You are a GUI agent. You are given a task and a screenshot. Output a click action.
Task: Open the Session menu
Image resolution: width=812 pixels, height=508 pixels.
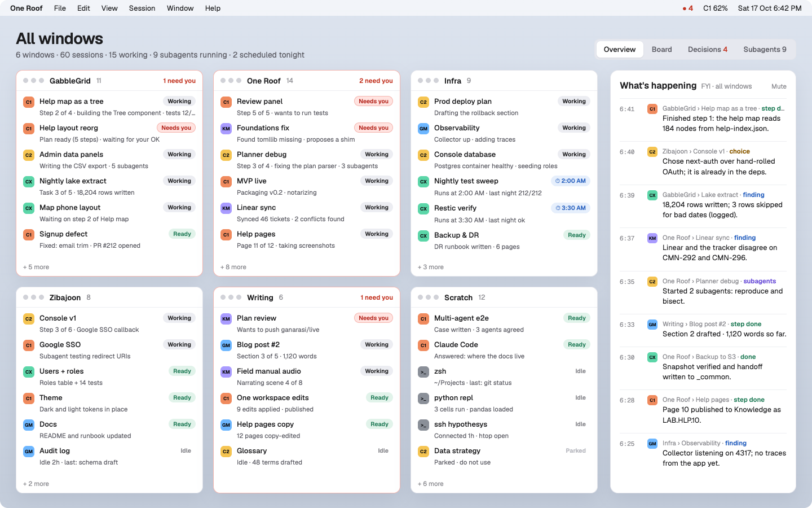point(142,8)
